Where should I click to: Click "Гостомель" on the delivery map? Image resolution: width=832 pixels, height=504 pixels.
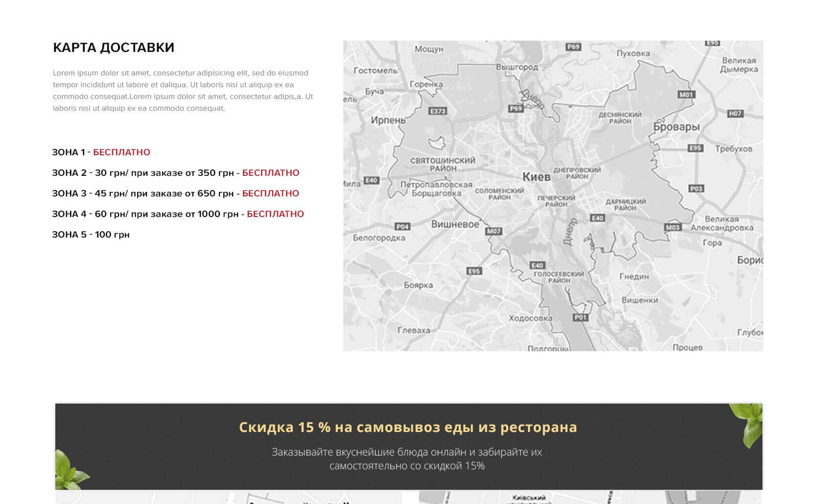[x=376, y=71]
